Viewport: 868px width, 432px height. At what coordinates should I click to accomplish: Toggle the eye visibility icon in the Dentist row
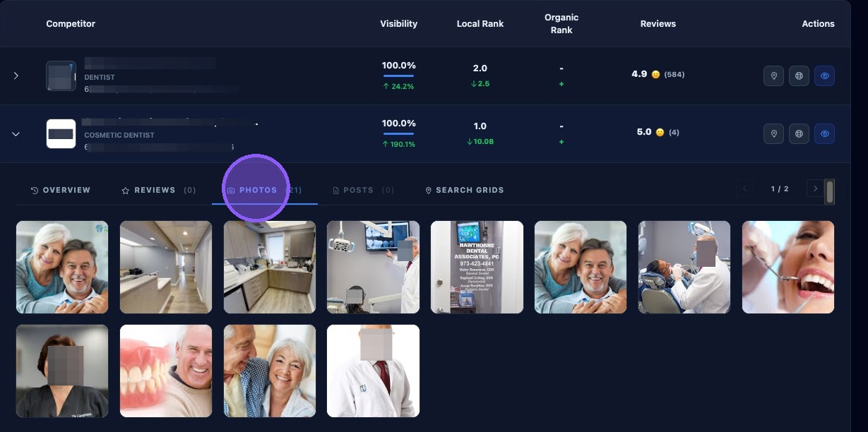tap(824, 76)
